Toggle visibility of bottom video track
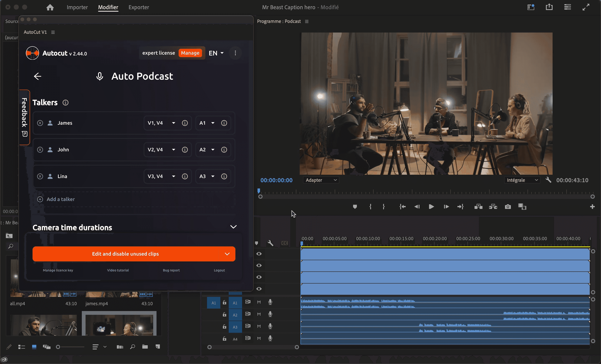Image resolution: width=601 pixels, height=364 pixels. [259, 289]
